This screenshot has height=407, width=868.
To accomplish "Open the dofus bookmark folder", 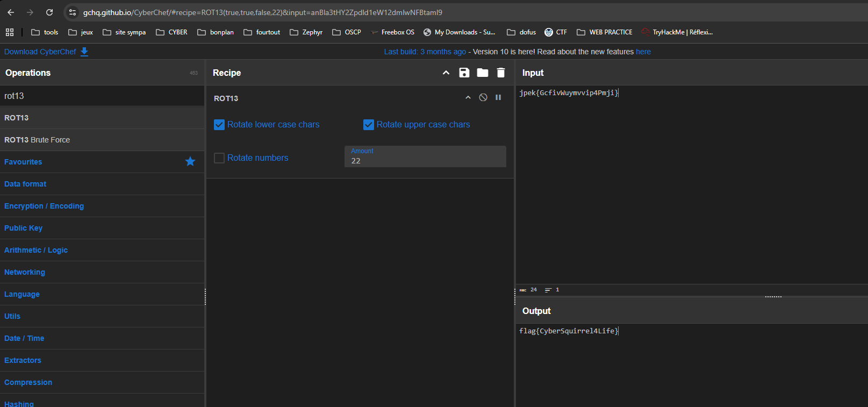I will [521, 32].
